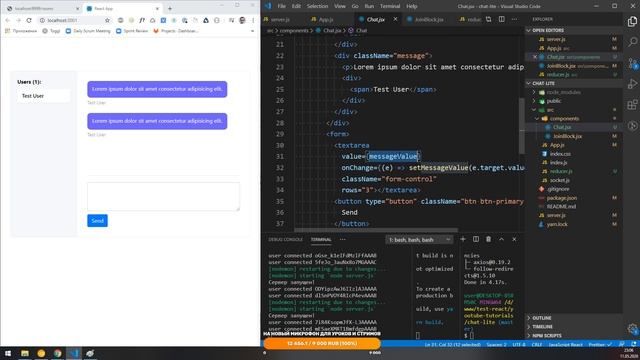Open the Daily Scrum Meeting bookmark
The height and width of the screenshot is (360, 640).
point(88,31)
